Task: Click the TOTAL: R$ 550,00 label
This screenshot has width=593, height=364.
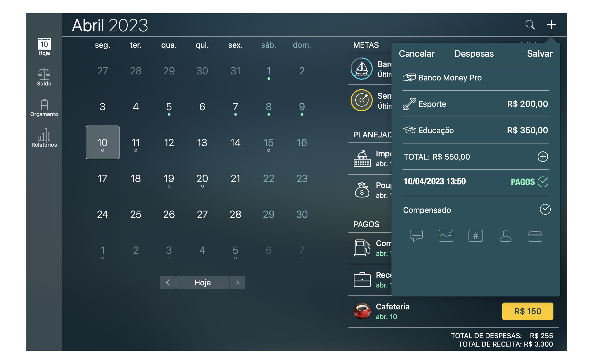Action: (437, 157)
